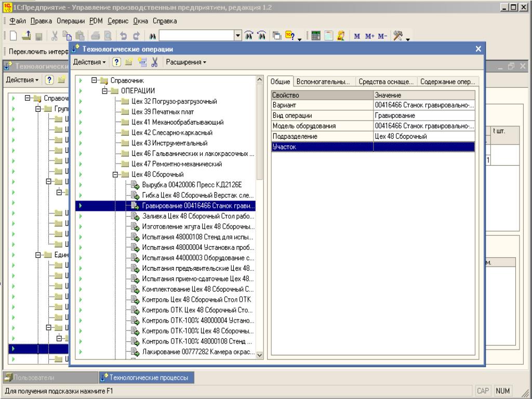Click the Find next binoculars icon
The width and height of the screenshot is (532, 399).
pos(249,36)
